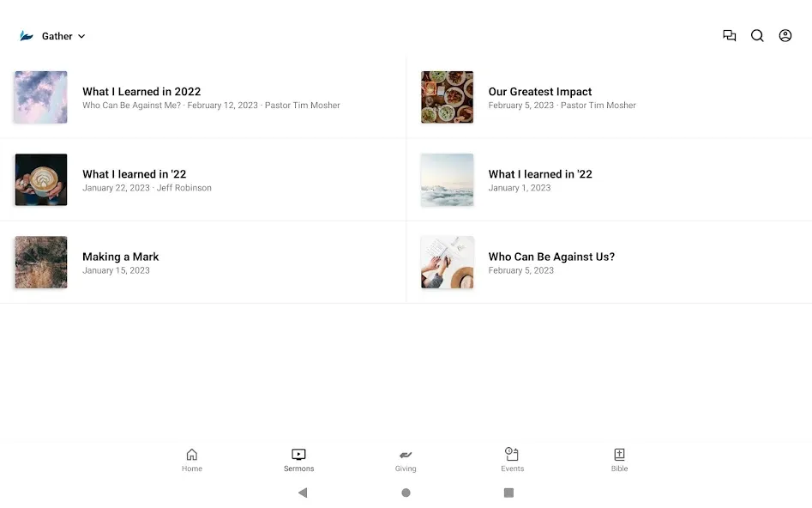
Task: Open the What I Learned in 2022 sermon
Action: 203,98
